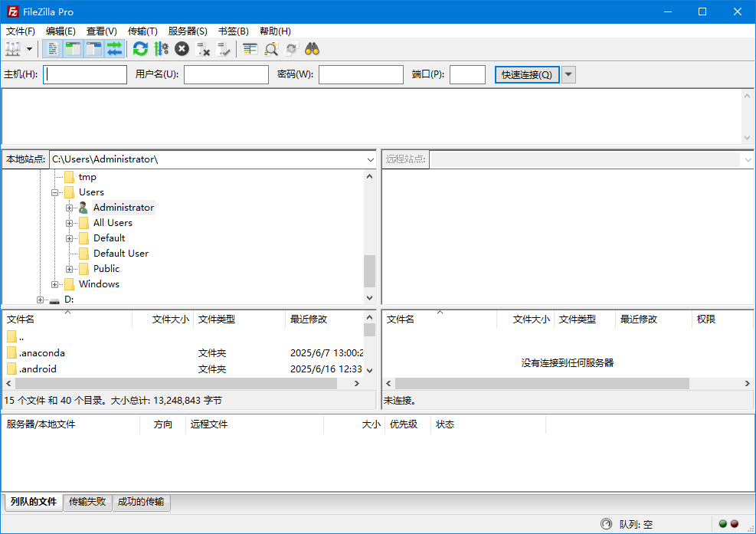Viewport: 756px width, 534px height.
Task: Open the 文件(F) menu
Action: [20, 31]
